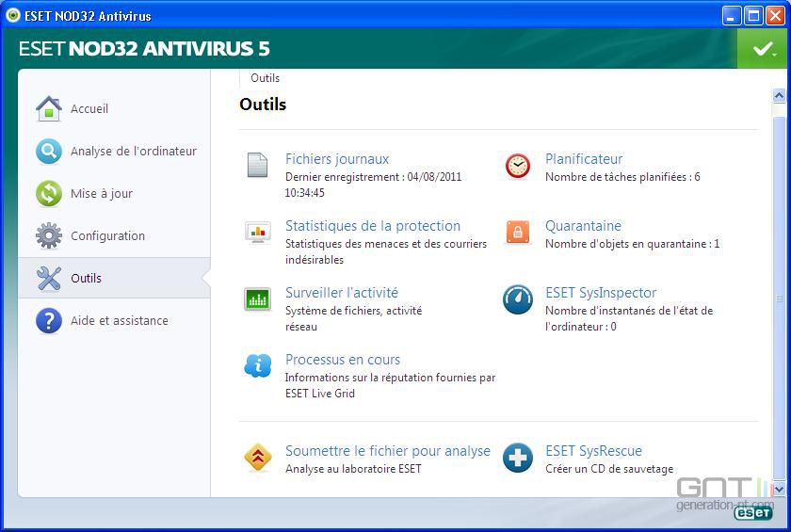
Task: Click the Accueil house icon
Action: (49, 109)
